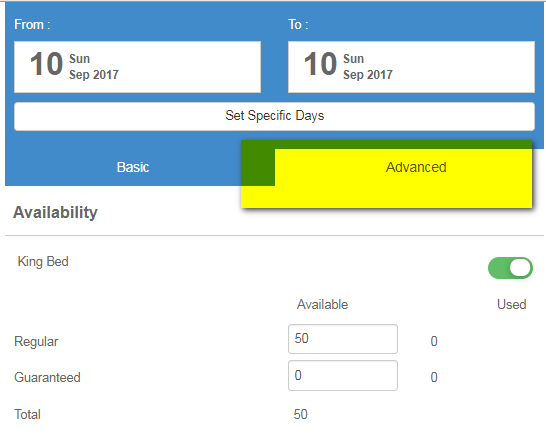The image size is (546, 437).
Task: Open the To date picker
Action: (x=411, y=67)
